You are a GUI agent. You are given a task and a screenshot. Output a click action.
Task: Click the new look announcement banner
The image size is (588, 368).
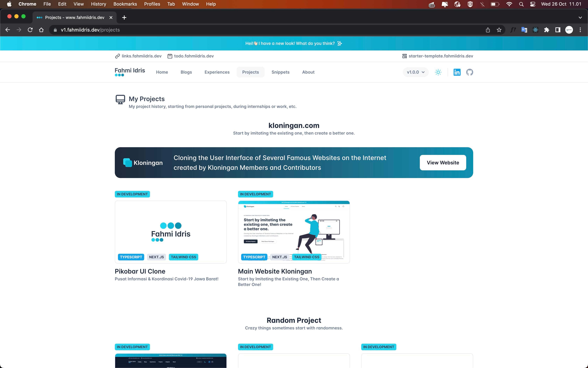pyautogui.click(x=294, y=43)
